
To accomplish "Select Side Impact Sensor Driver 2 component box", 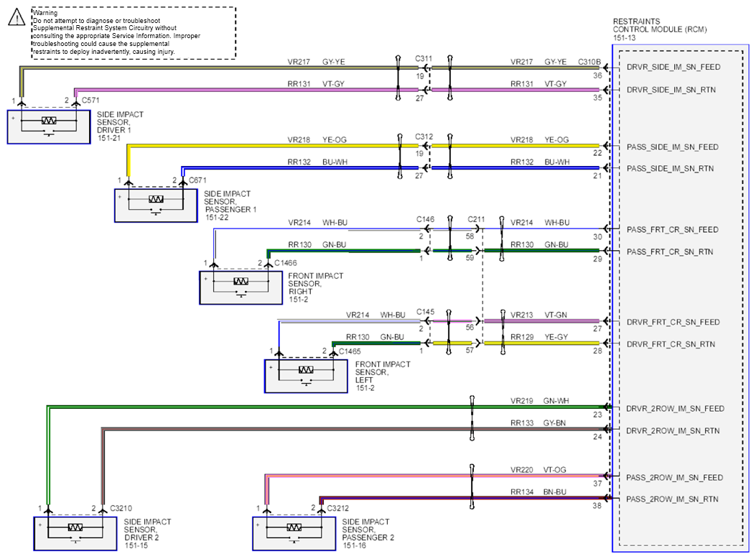I will click(75, 533).
